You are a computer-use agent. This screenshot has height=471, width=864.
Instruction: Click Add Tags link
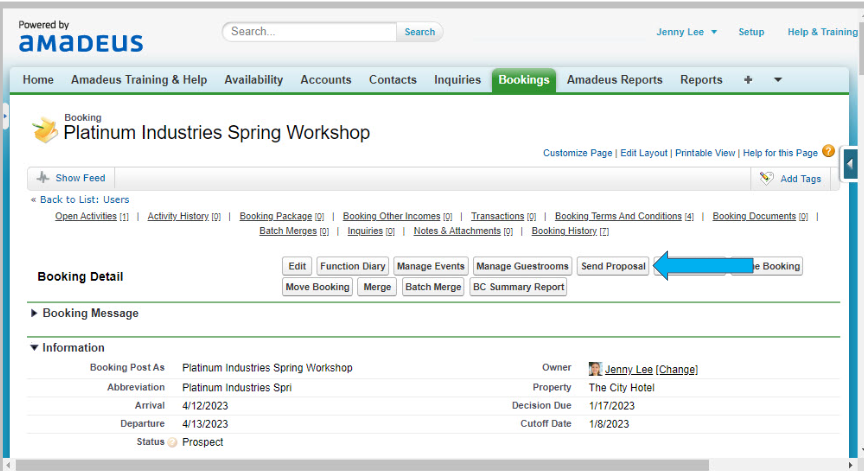coord(800,178)
